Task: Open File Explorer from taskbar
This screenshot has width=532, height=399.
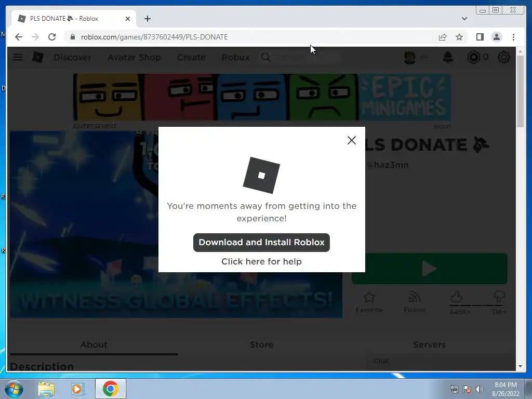Action: coord(46,389)
